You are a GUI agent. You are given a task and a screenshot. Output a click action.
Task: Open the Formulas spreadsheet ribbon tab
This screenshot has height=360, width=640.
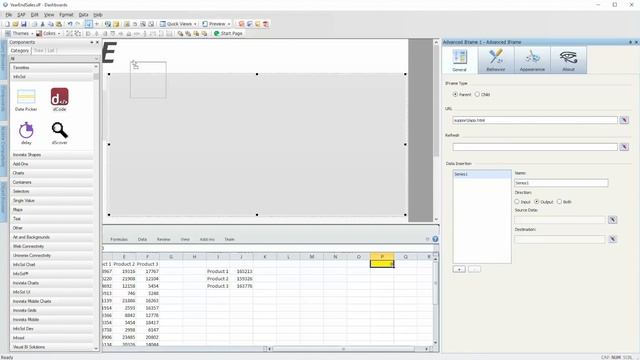click(119, 239)
